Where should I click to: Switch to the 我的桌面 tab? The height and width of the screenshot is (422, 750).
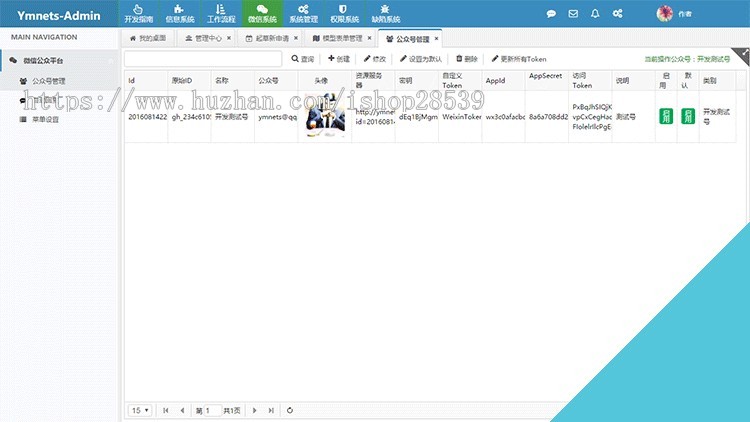tap(147, 38)
